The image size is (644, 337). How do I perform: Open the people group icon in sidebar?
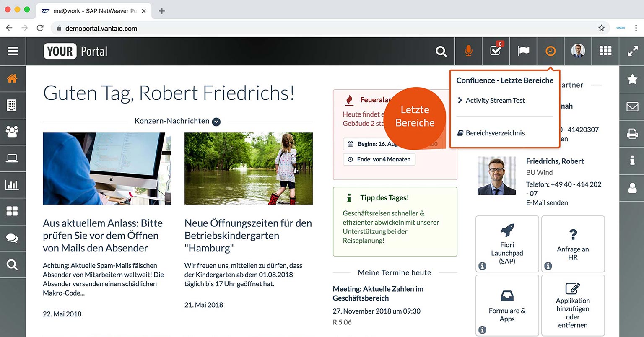[12, 132]
